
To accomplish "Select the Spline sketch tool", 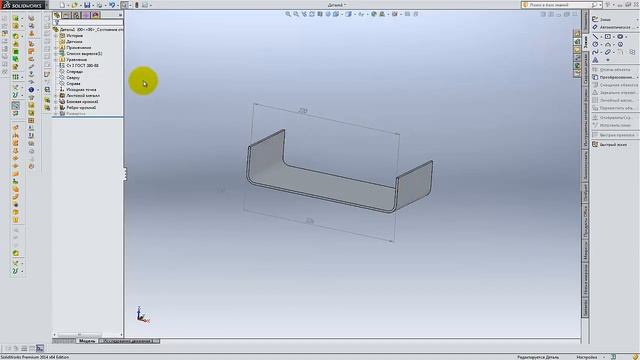I will click(x=595, y=52).
